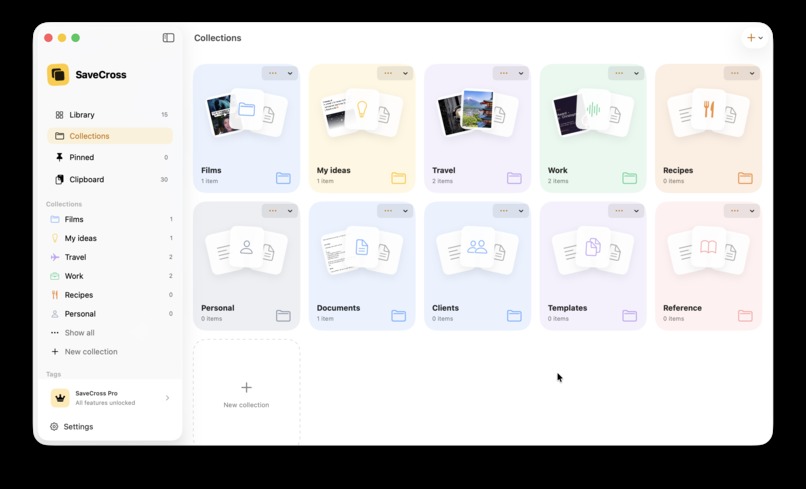Click the Mount Fuji photo on Travel card
806x489 pixels.
coord(478,109)
